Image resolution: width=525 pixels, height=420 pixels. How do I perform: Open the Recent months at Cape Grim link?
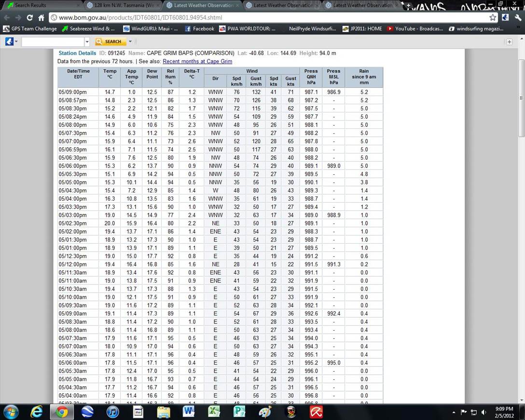[x=197, y=61]
